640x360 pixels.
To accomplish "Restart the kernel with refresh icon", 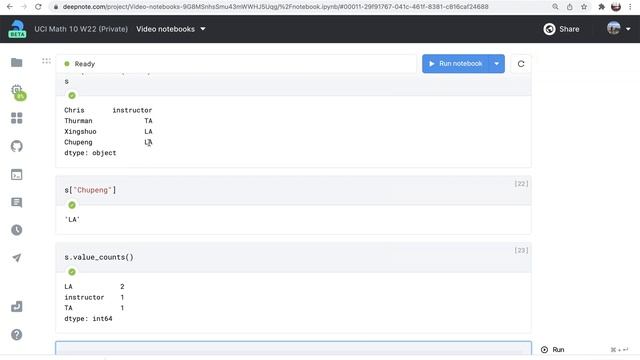I will tap(521, 64).
